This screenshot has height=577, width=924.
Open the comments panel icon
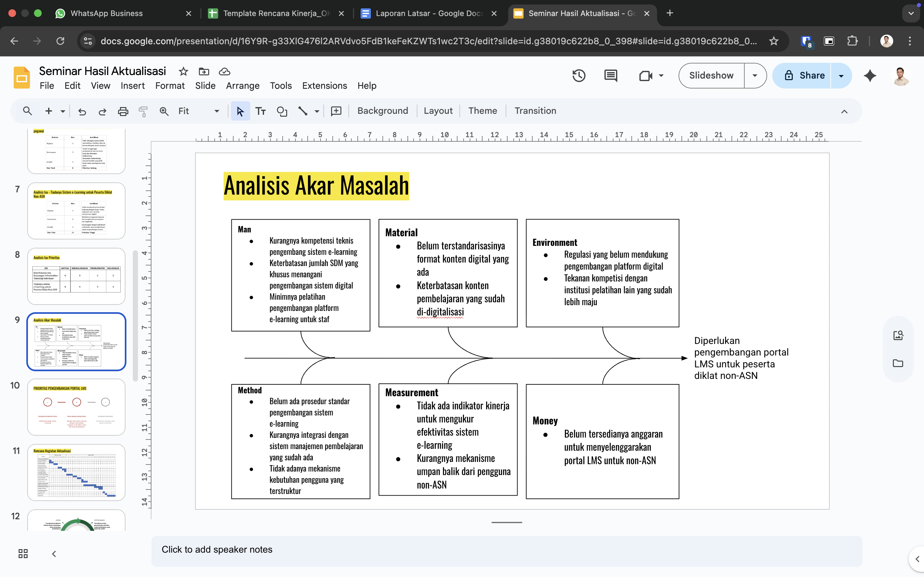pos(611,76)
